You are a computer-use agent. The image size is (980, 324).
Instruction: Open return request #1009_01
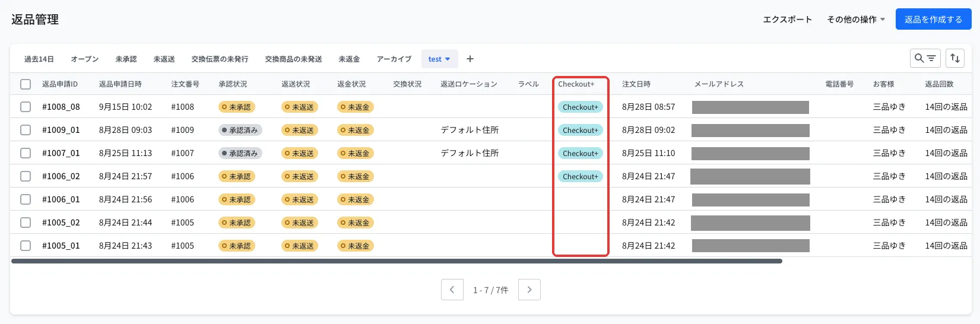(x=61, y=130)
